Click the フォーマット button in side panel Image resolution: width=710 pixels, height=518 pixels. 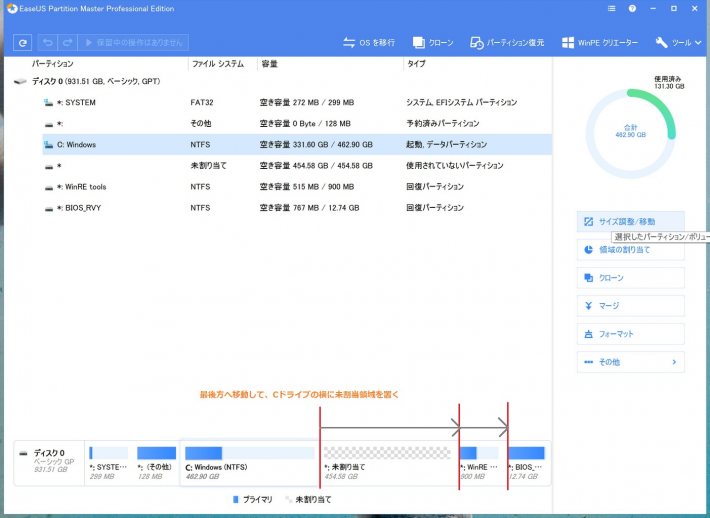630,334
